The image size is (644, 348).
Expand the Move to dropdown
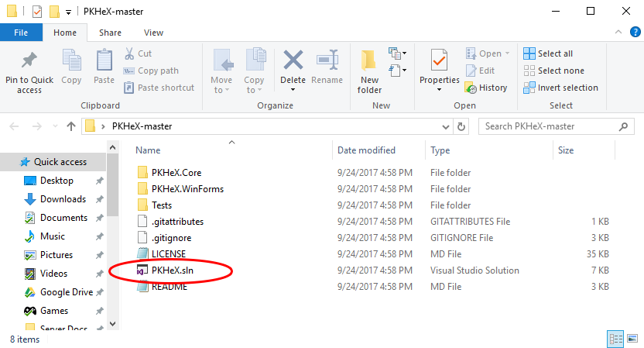221,91
